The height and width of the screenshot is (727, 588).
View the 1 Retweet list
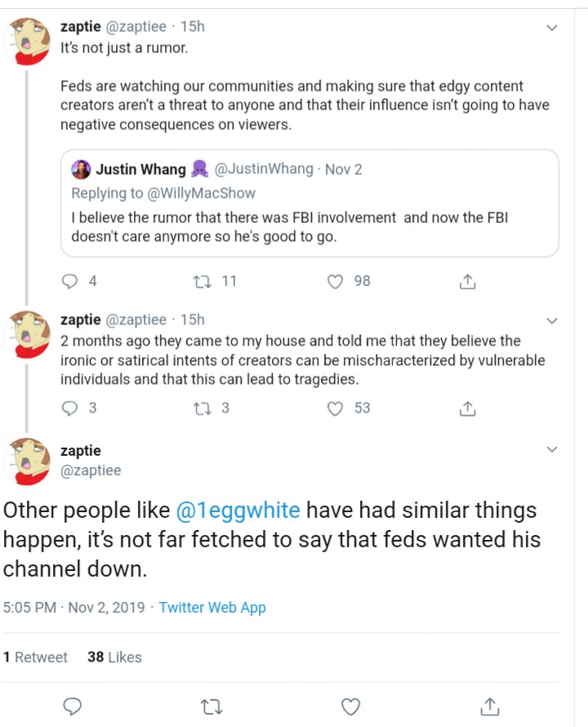[35, 657]
